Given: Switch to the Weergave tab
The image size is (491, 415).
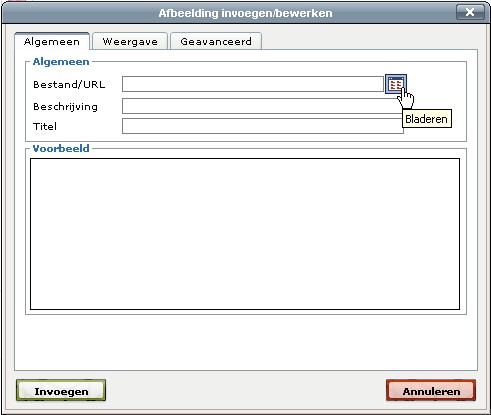Looking at the screenshot, I should [x=130, y=42].
